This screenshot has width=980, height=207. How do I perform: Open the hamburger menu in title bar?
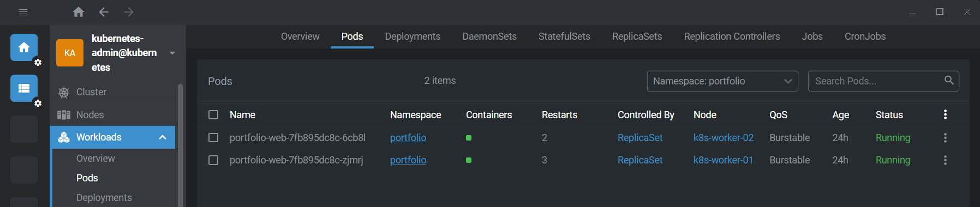[x=23, y=11]
